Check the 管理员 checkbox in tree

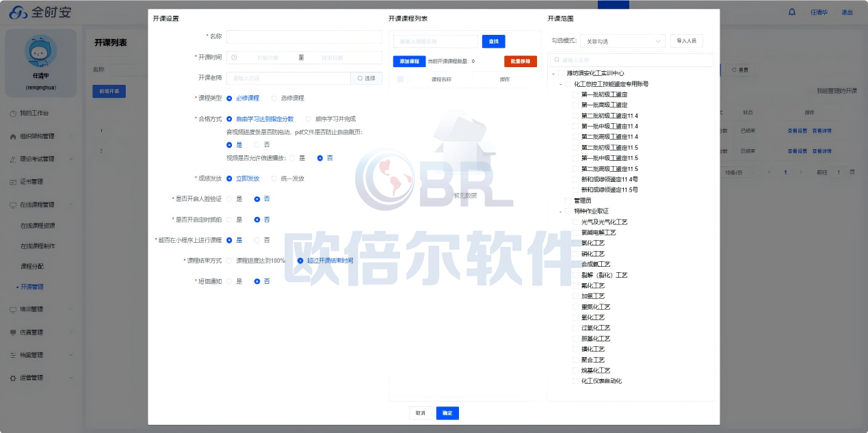click(x=568, y=201)
